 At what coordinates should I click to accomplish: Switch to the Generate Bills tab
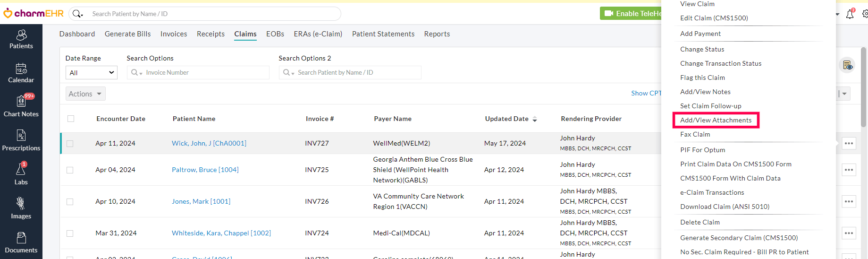tap(128, 34)
